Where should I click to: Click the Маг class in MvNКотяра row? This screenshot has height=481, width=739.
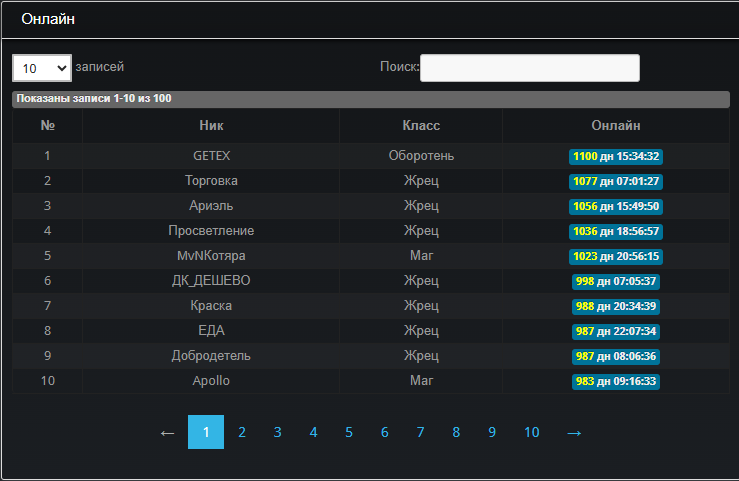(x=421, y=256)
